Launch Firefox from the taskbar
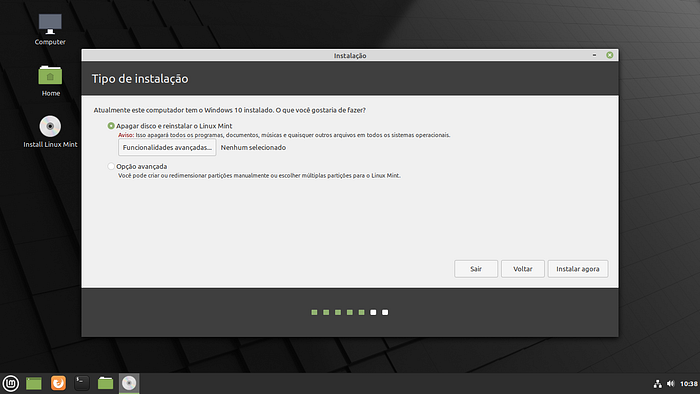This screenshot has height=394, width=700. pyautogui.click(x=58, y=383)
